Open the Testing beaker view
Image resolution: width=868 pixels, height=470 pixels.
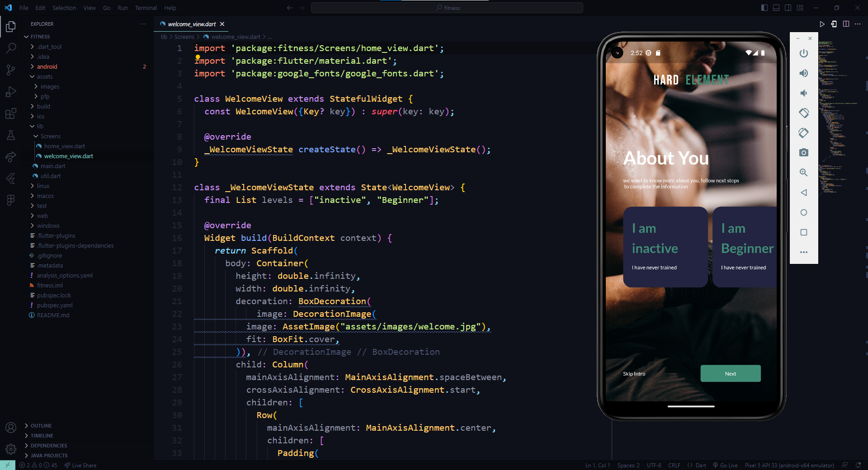pyautogui.click(x=10, y=135)
